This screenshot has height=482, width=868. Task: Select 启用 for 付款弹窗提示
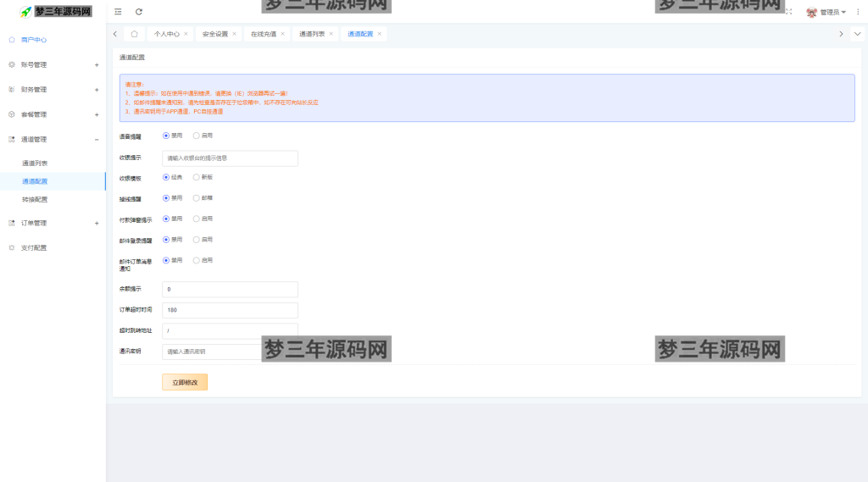[x=197, y=219]
